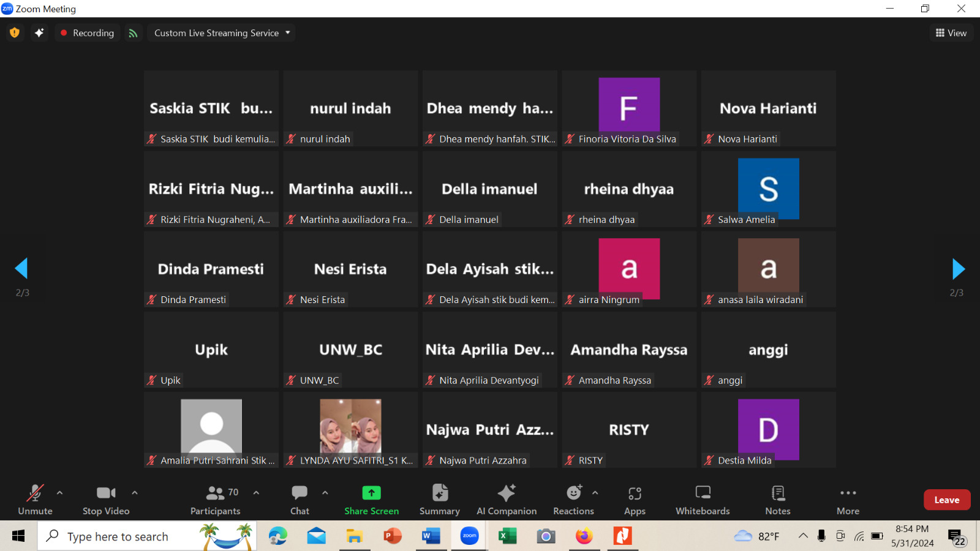The image size is (980, 551).
Task: Go to previous gallery page arrow
Action: click(21, 268)
